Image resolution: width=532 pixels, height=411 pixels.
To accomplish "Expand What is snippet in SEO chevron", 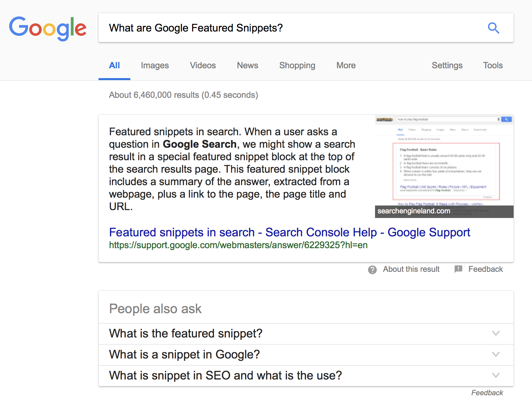I will [x=496, y=376].
